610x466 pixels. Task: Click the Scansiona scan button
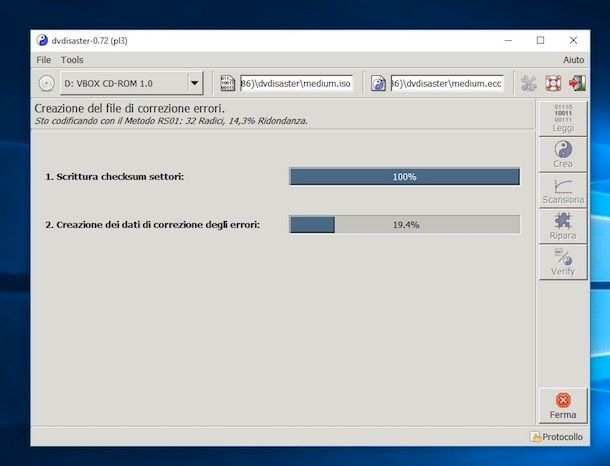563,191
